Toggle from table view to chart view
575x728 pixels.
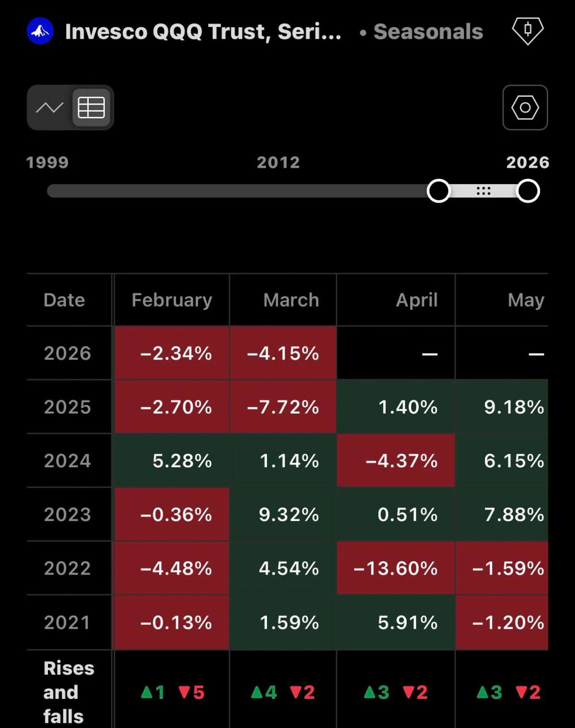[49, 107]
